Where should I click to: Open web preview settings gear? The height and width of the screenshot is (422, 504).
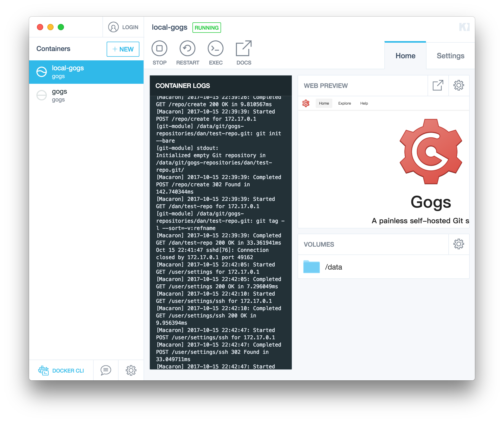coord(459,86)
